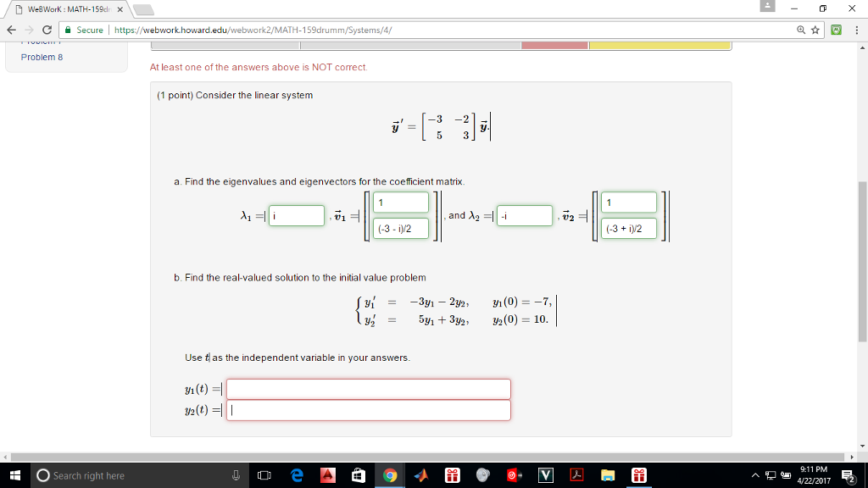Launch MATLAB from the taskbar

pos(421,475)
